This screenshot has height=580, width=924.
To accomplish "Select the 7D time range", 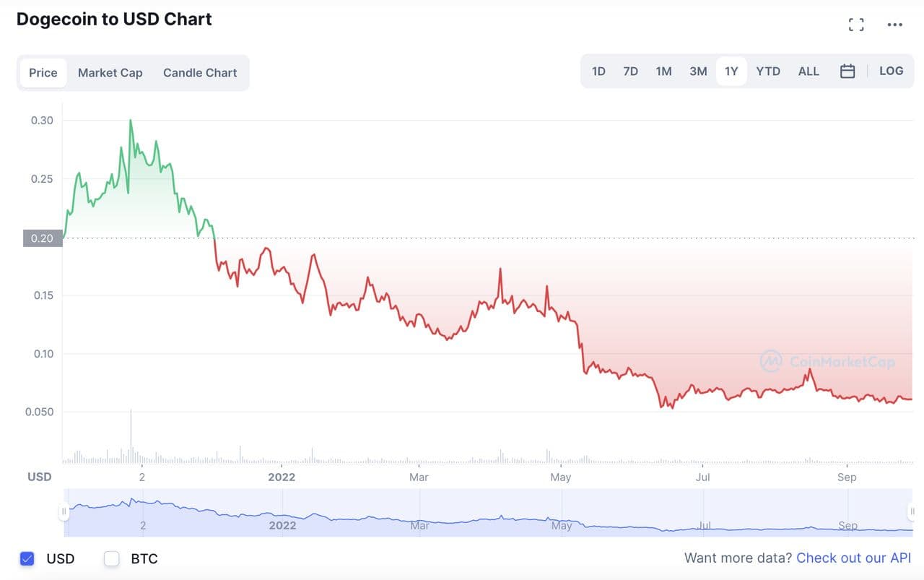I will click(x=630, y=72).
